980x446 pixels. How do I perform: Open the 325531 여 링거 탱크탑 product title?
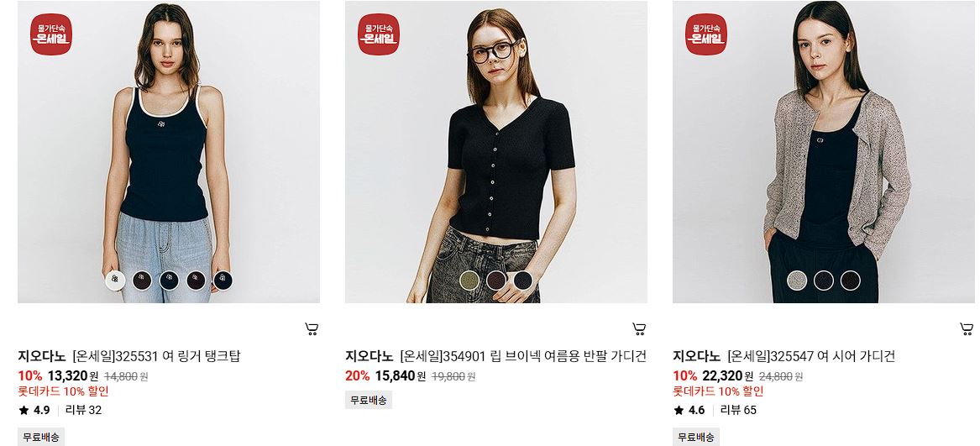pyautogui.click(x=156, y=357)
